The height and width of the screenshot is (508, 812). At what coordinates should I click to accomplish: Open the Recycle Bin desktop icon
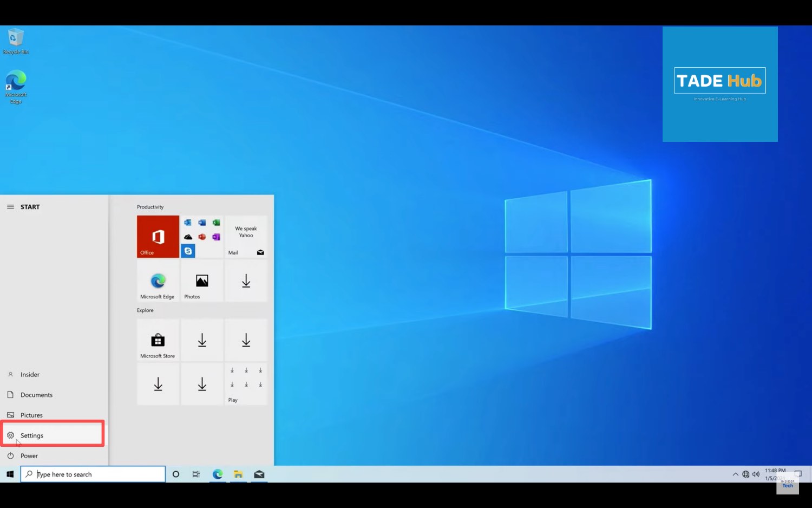pyautogui.click(x=16, y=42)
